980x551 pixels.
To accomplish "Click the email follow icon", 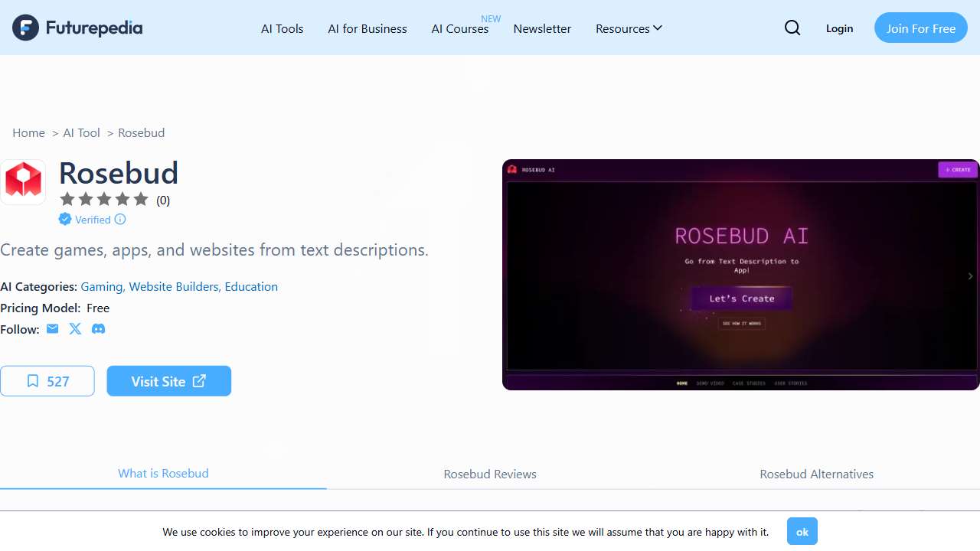I will click(52, 329).
